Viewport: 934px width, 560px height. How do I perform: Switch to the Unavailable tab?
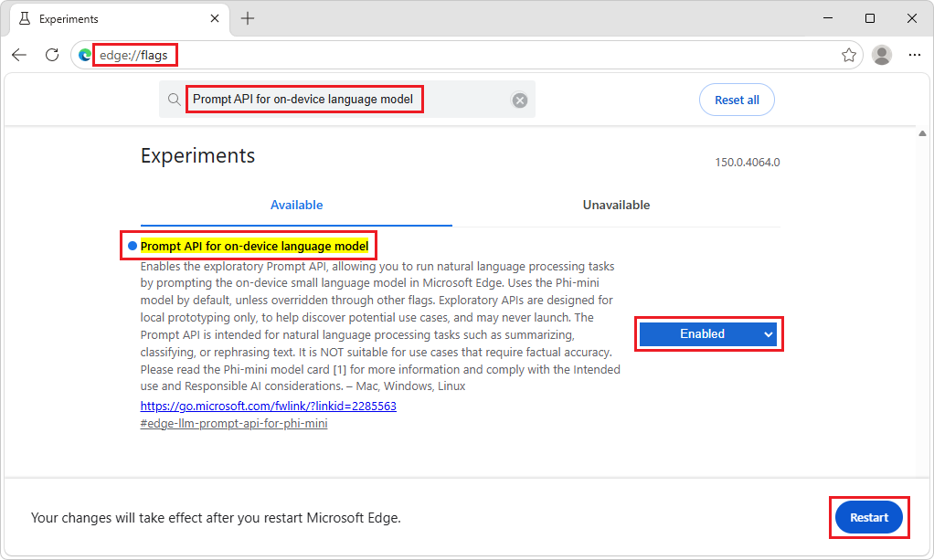[616, 205]
